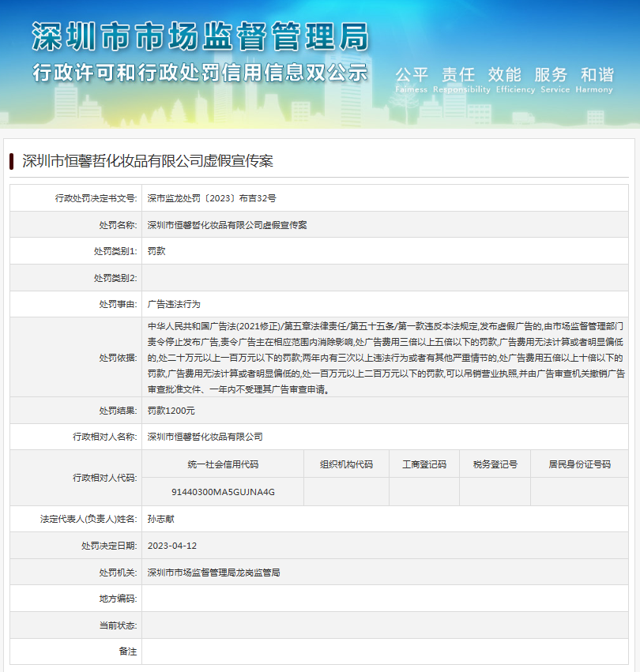
Task: Click the 效能 slogan in the banner
Action: click(506, 74)
